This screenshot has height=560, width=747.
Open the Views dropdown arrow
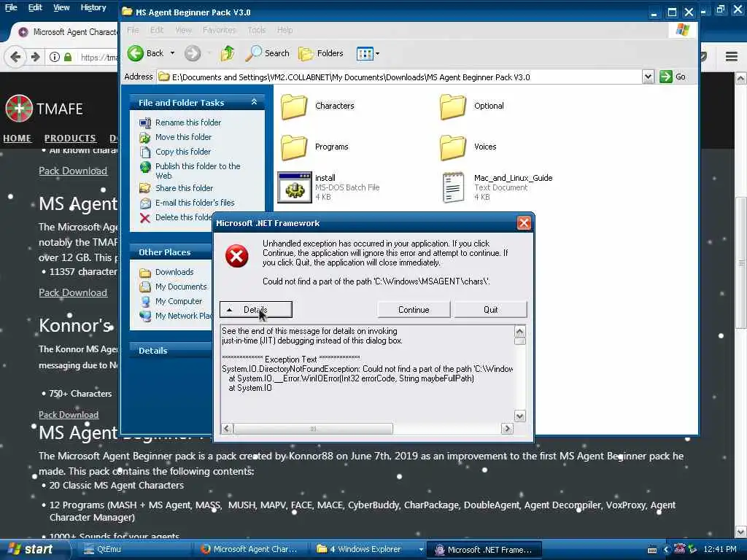pos(377,54)
